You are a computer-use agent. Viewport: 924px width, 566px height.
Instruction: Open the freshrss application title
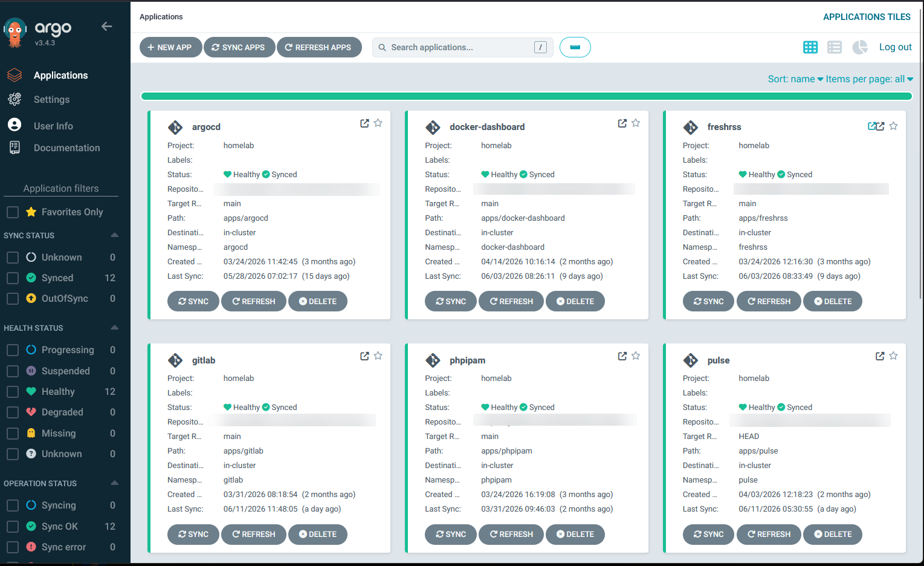point(724,127)
